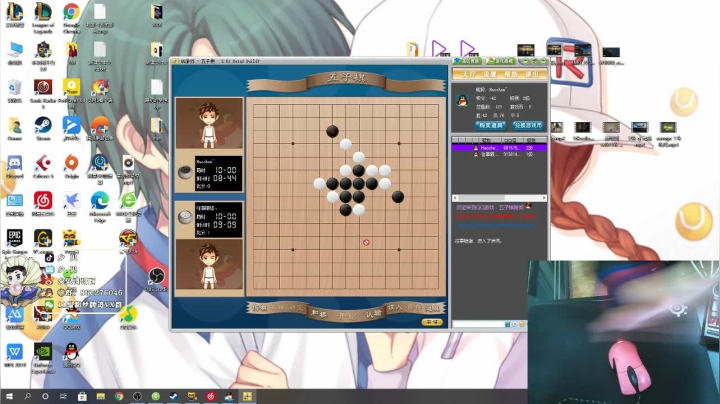This screenshot has height=404, width=720.
Task: Open Microsoft Store from taskbar
Action: point(82,396)
